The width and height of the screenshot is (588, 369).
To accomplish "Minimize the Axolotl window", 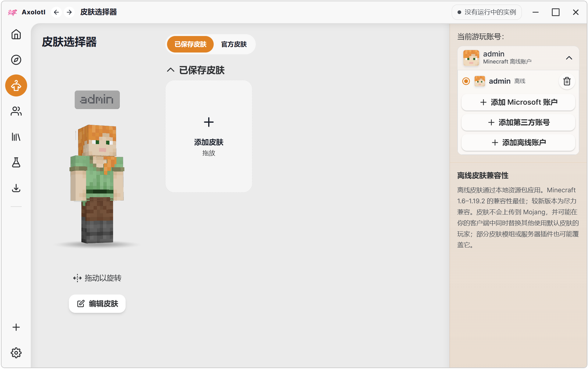I will [536, 12].
